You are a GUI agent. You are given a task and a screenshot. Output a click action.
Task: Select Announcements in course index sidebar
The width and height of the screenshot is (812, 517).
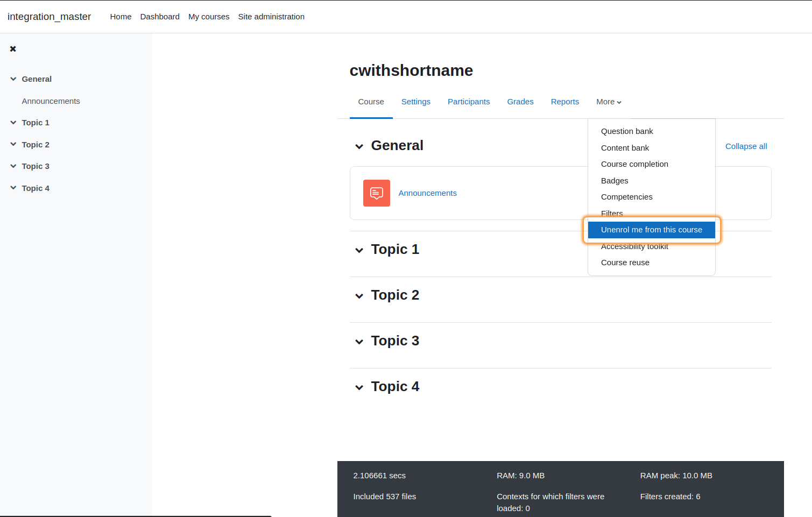tap(51, 101)
